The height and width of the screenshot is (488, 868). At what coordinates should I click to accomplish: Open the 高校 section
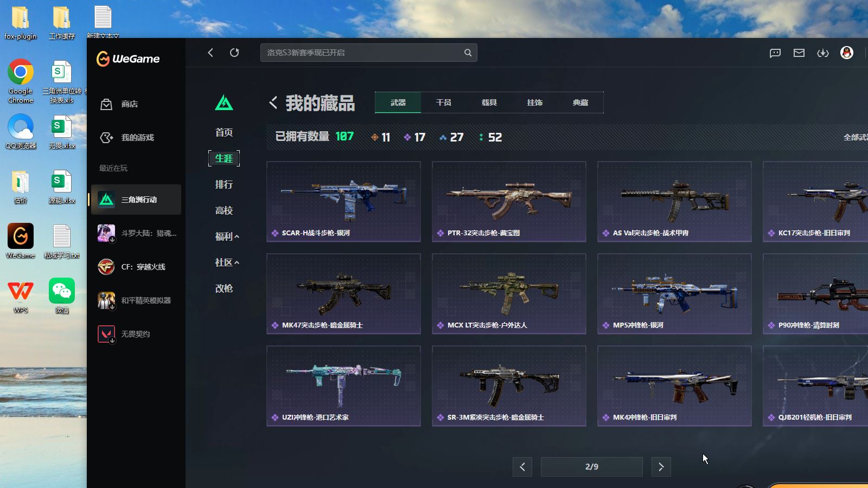(x=224, y=210)
